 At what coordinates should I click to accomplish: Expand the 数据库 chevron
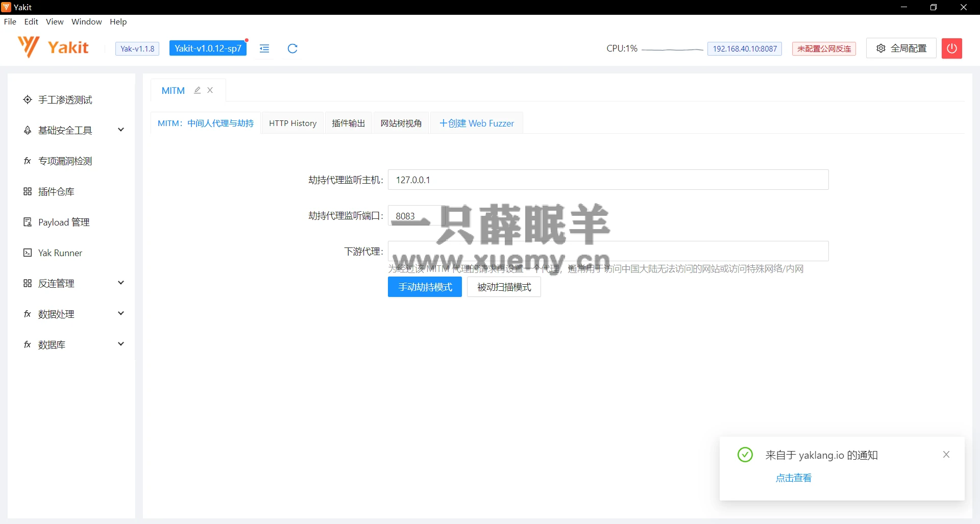coord(121,344)
